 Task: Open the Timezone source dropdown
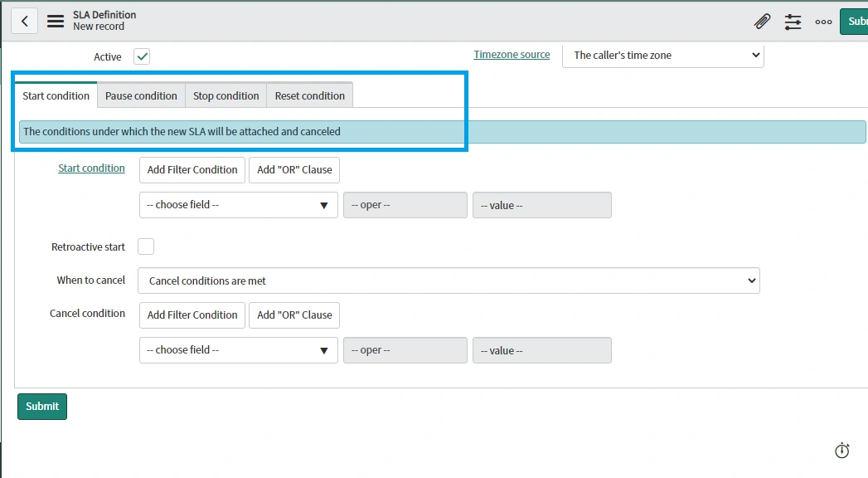pyautogui.click(x=662, y=56)
